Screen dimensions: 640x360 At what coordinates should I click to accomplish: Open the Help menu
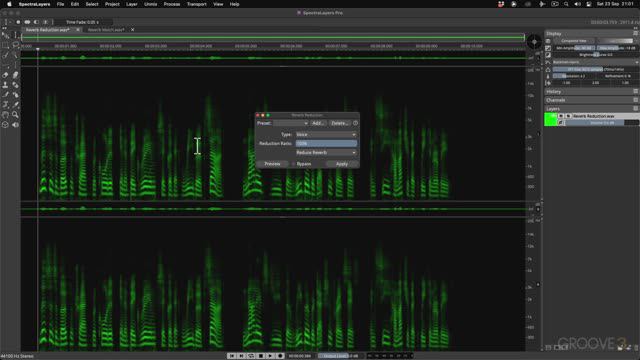pos(234,4)
